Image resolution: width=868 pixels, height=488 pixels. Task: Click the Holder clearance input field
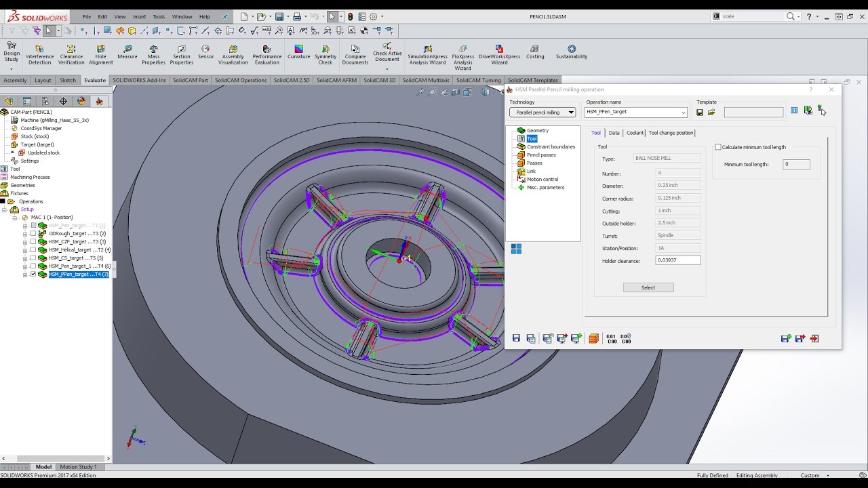(678, 260)
